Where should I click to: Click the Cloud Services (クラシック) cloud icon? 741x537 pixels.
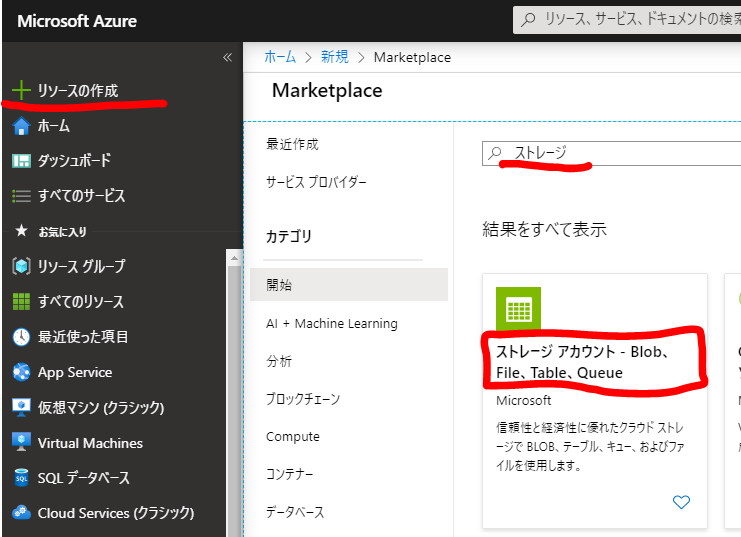coord(21,512)
